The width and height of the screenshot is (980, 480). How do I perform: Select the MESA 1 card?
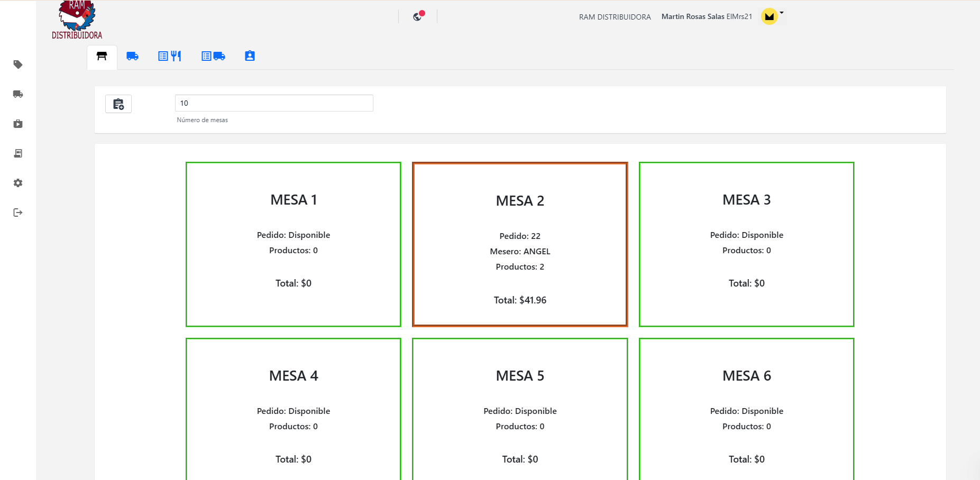coord(294,244)
